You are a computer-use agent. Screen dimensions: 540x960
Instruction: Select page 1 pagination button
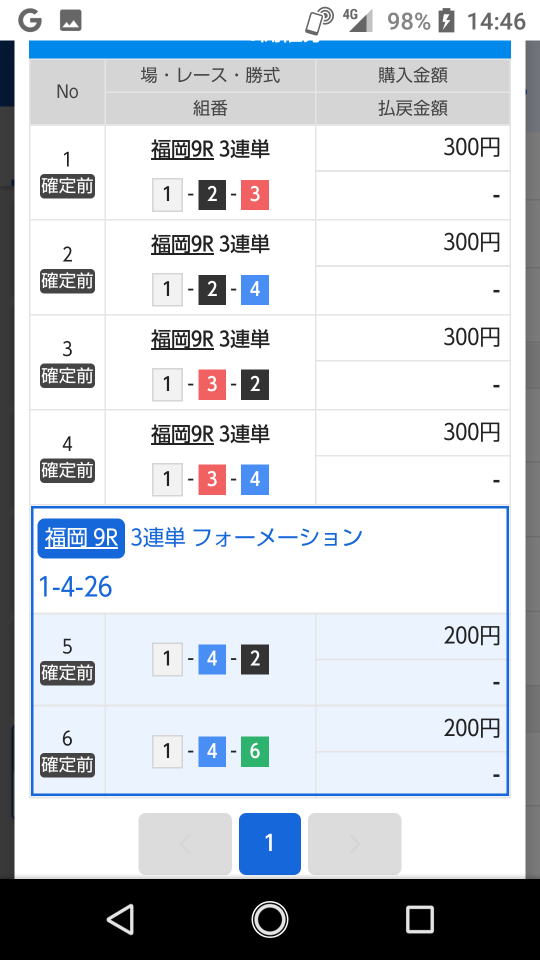[x=269, y=844]
